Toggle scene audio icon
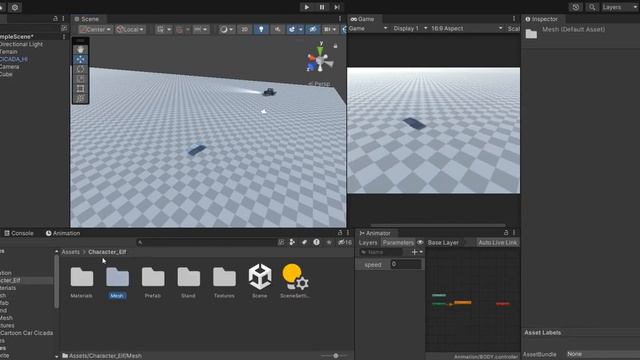 [x=277, y=29]
